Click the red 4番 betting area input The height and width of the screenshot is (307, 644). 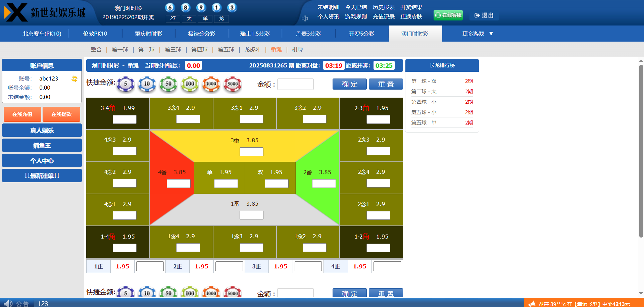(179, 184)
